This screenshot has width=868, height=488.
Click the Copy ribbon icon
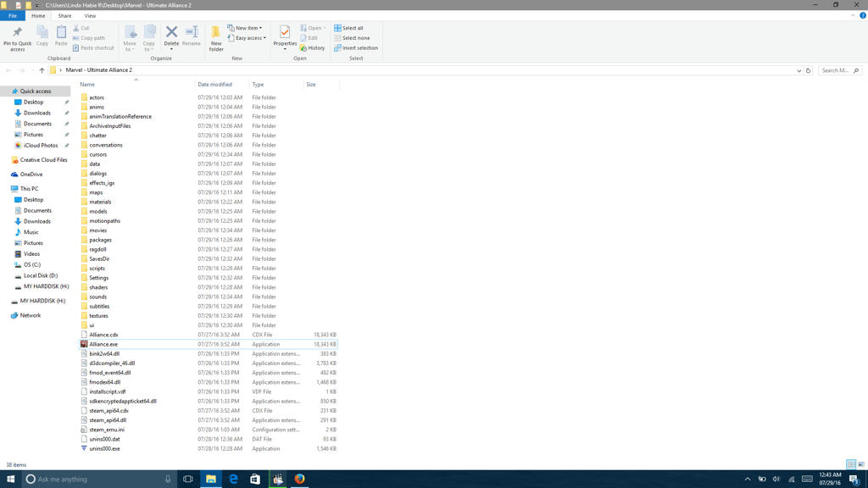pos(42,36)
